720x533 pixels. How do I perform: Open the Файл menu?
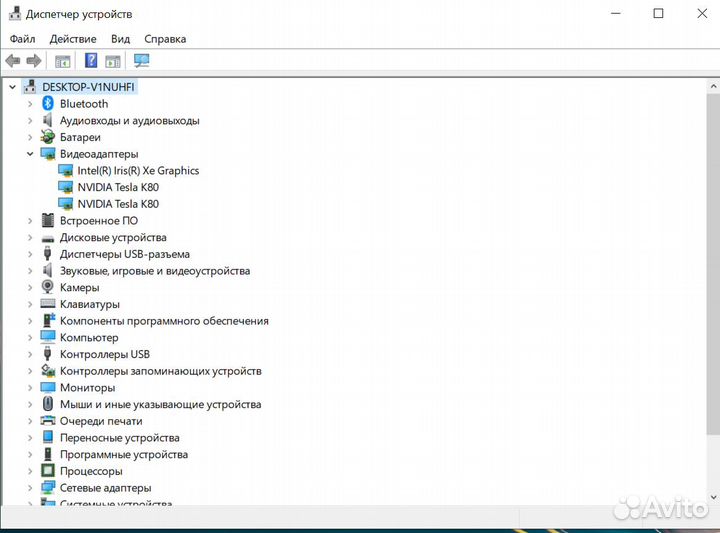pyautogui.click(x=23, y=39)
